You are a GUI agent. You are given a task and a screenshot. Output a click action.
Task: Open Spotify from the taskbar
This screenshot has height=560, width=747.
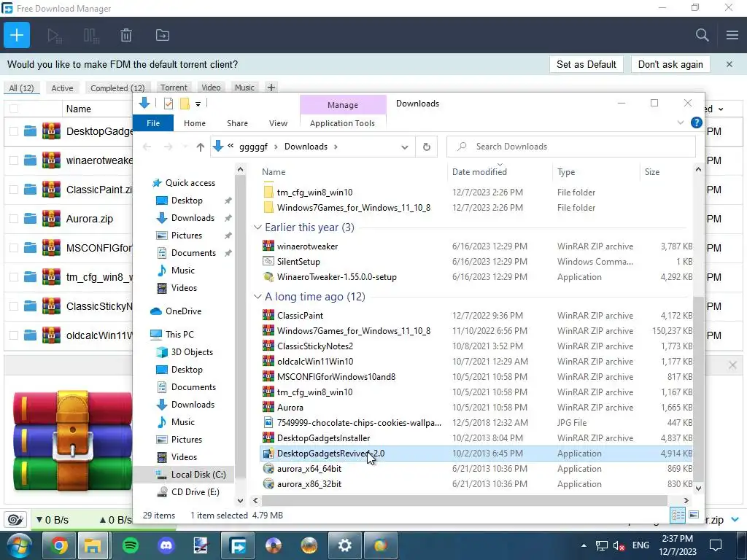131,545
